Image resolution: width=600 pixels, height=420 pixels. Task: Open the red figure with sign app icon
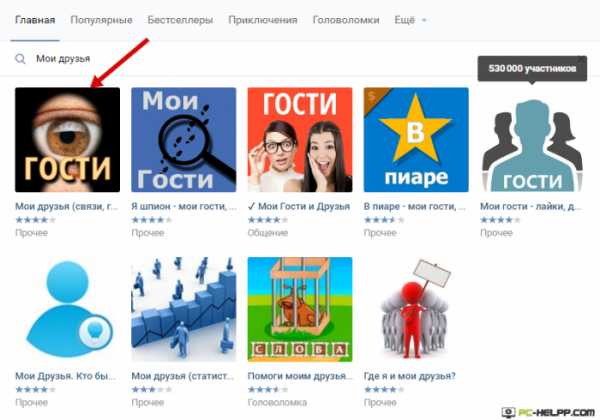point(416,309)
